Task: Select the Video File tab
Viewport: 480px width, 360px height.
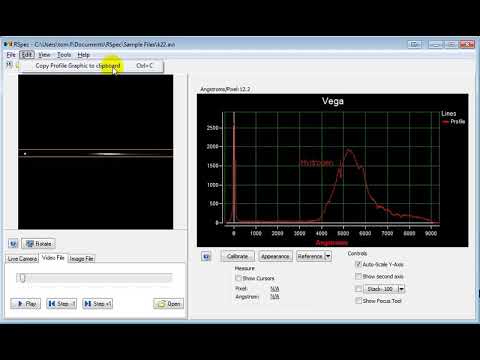Action: 53,258
